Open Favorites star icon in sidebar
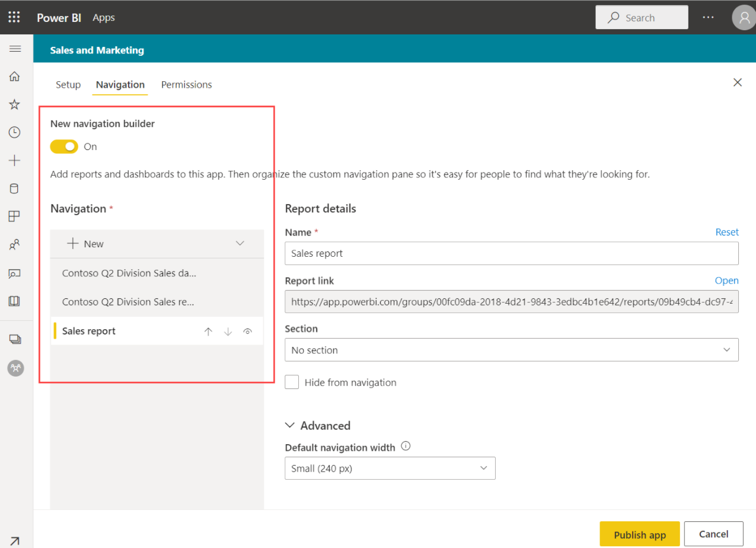 [x=15, y=105]
